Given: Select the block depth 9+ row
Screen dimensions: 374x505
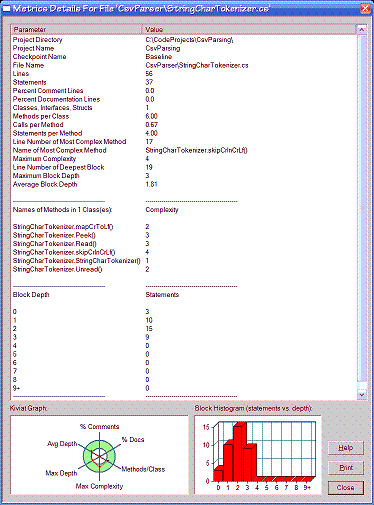Looking at the screenshot, I should tap(184, 388).
